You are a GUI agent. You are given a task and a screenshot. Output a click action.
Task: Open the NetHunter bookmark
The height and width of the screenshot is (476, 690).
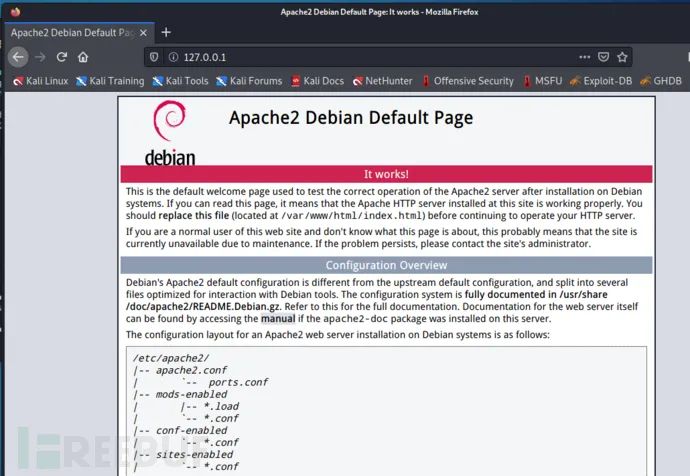coord(382,81)
